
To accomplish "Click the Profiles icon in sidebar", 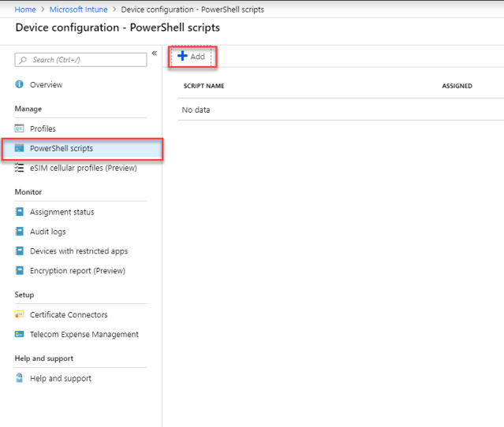I will 20,128.
